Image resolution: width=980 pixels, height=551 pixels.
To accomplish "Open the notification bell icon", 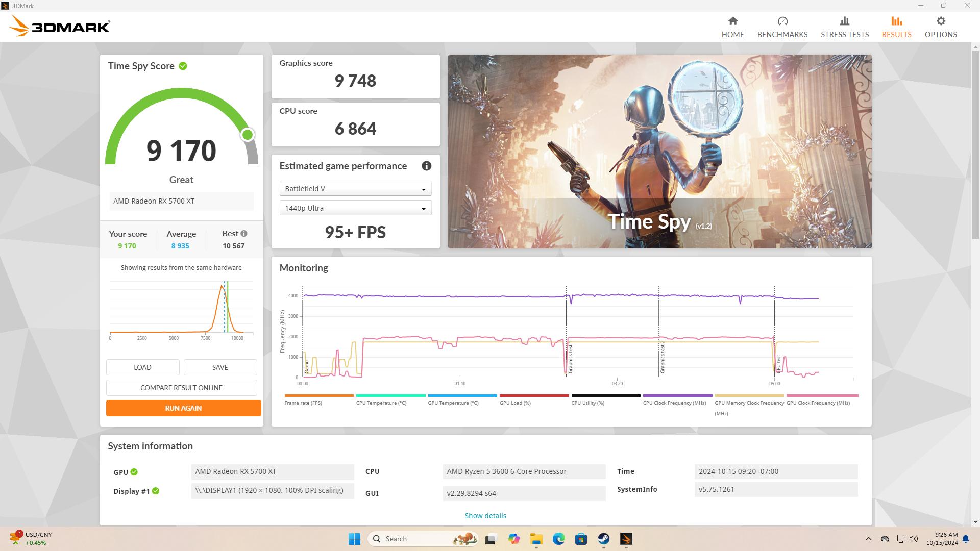I will (x=966, y=539).
